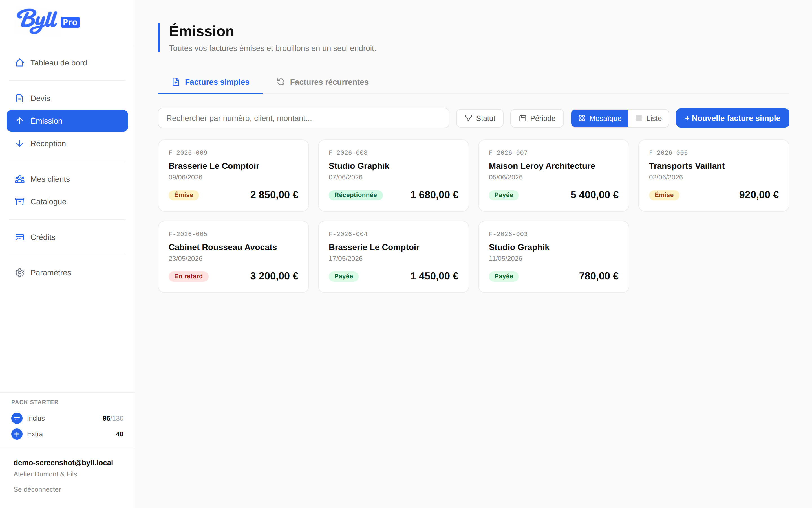Viewport: 812px width, 508px height.
Task: Click the 920,00 € amount
Action: click(x=759, y=195)
